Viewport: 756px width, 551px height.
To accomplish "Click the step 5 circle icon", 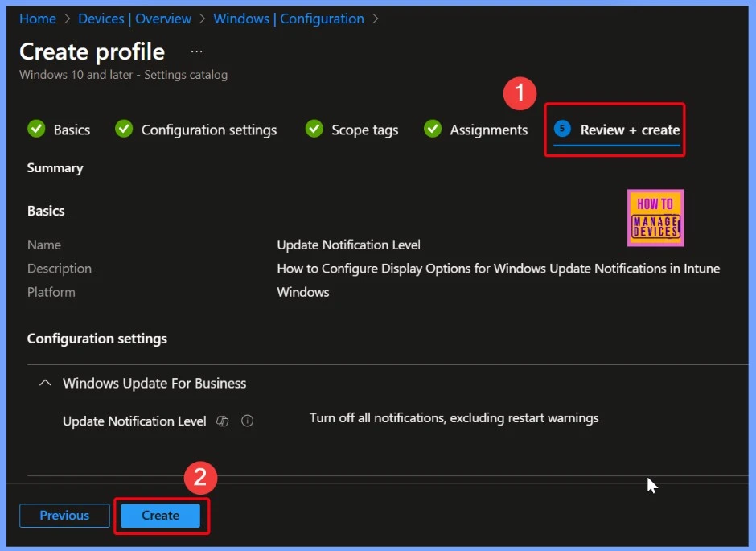I will 562,129.
